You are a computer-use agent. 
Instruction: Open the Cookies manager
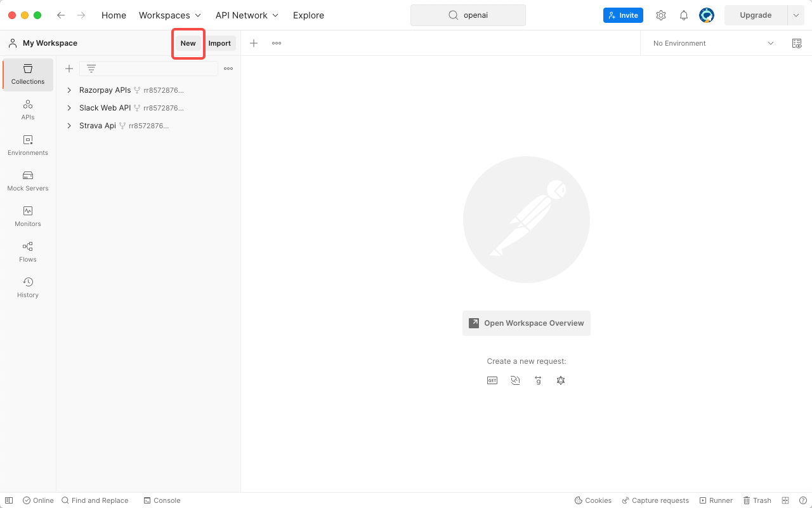pos(593,500)
